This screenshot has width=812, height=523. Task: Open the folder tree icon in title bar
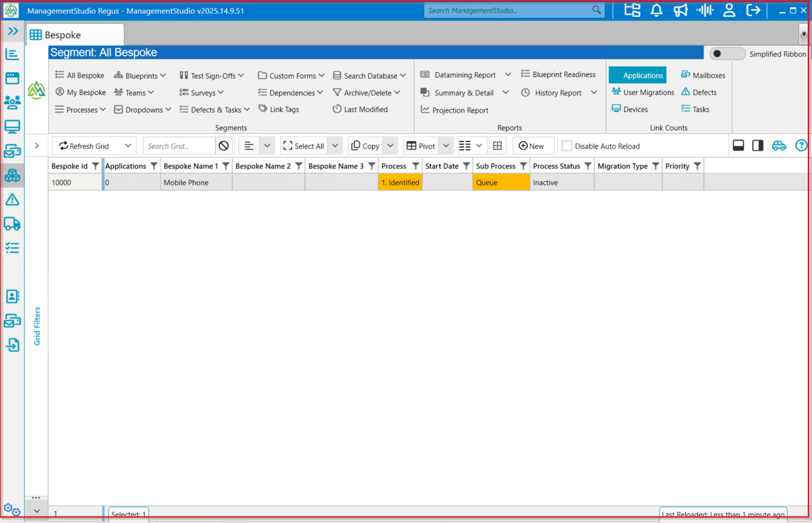[633, 10]
